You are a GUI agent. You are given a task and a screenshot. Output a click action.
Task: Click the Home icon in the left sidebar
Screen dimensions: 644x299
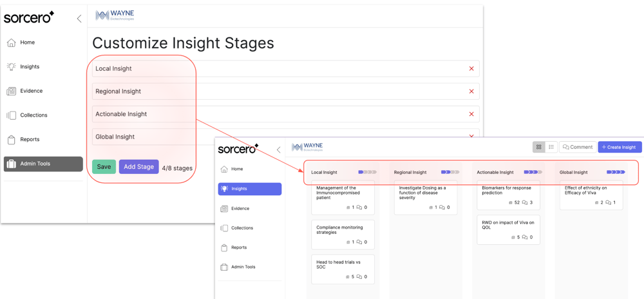click(12, 43)
